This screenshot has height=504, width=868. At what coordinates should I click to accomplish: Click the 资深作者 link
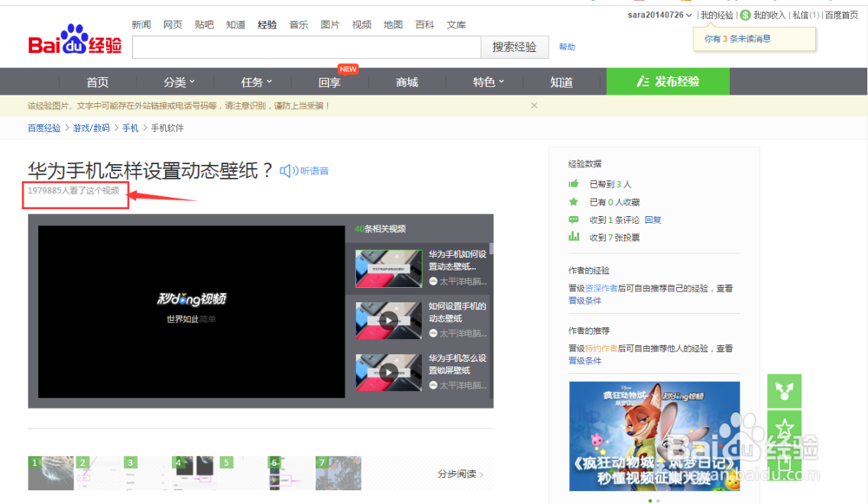(602, 288)
